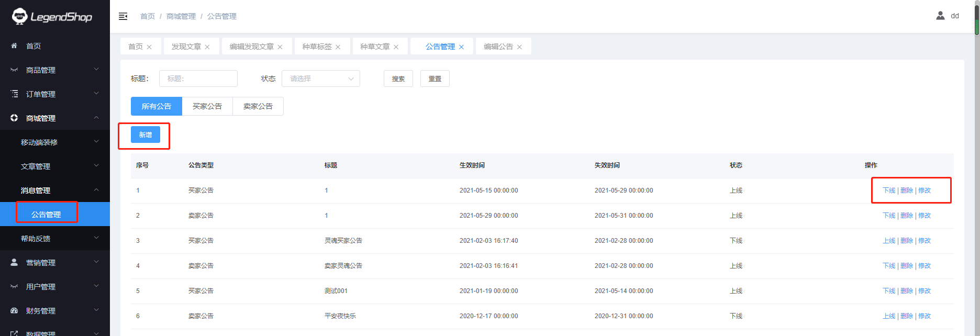Image resolution: width=980 pixels, height=336 pixels.
Task: Switch to the 买家公告 filter tab
Action: coord(207,106)
